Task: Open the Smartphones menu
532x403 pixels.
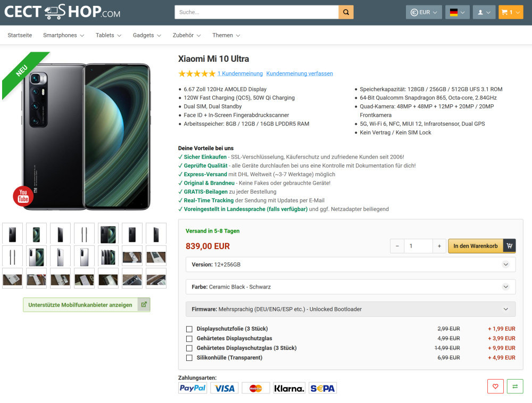Action: click(x=63, y=35)
